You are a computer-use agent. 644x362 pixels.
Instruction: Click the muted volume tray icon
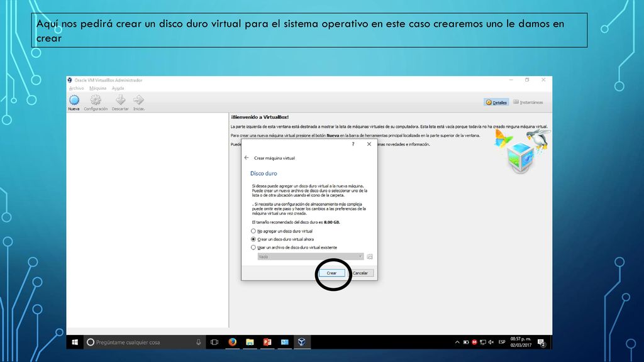[x=491, y=342]
